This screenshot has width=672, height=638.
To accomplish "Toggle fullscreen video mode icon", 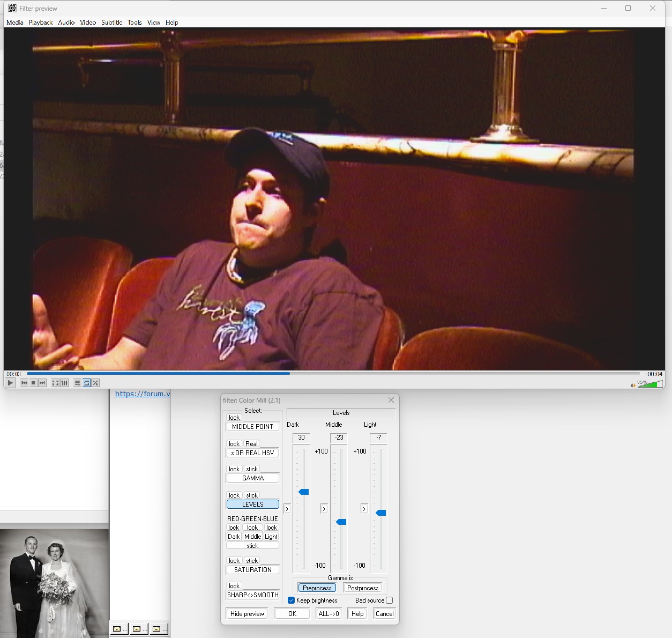I will click(55, 383).
